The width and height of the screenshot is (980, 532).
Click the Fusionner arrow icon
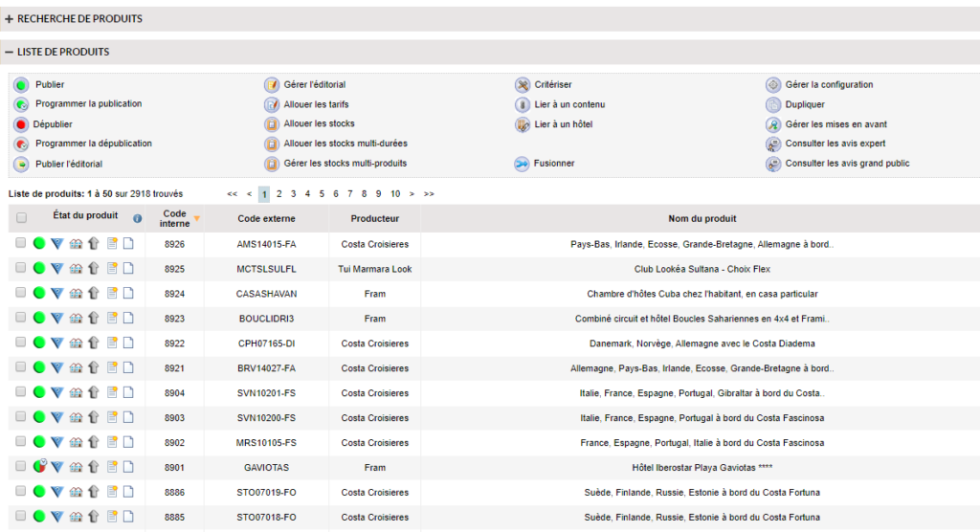click(522, 164)
